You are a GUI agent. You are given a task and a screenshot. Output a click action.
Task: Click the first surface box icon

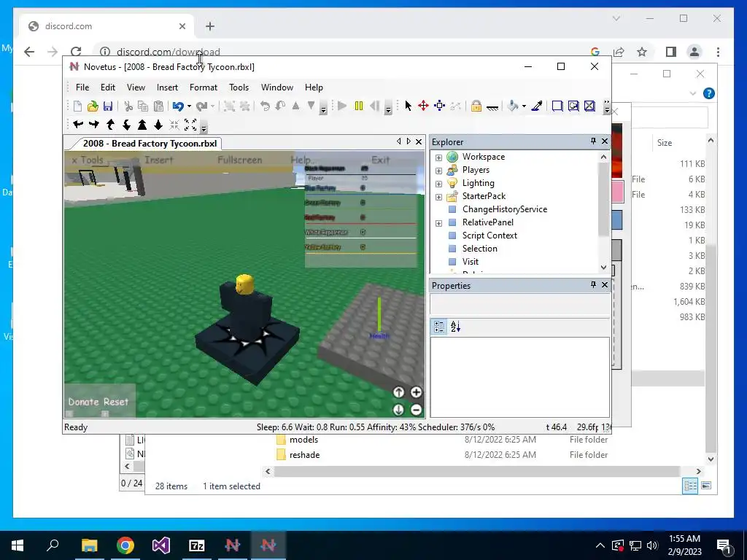pos(557,106)
